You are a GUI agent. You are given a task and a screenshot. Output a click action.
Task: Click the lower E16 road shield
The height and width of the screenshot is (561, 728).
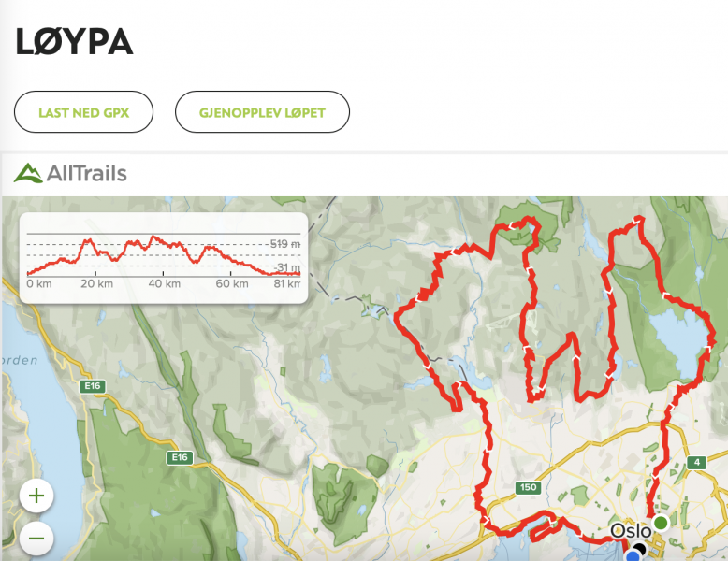pos(180,457)
